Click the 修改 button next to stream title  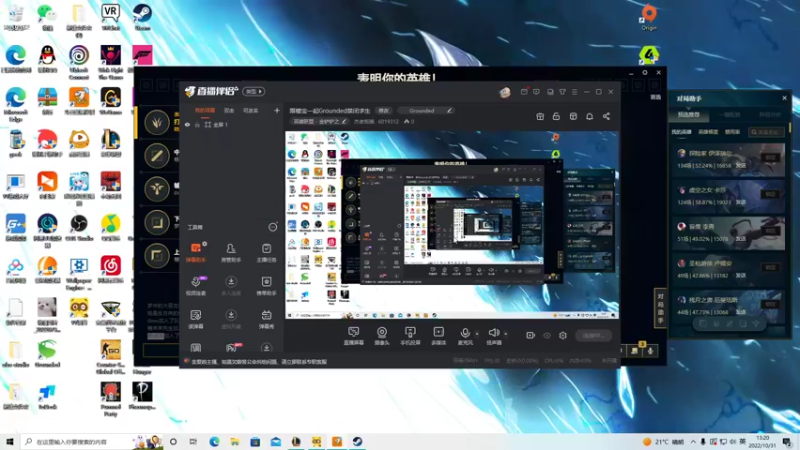[384, 111]
